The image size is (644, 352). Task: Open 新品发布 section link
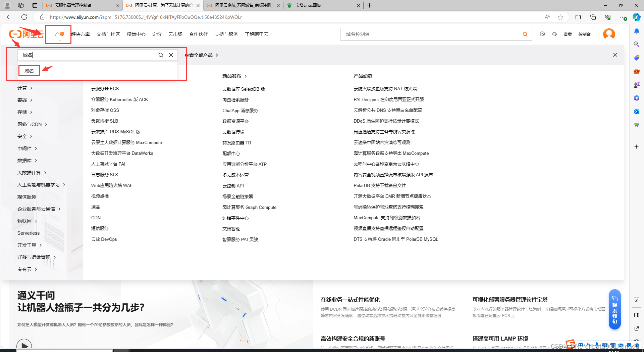click(x=234, y=76)
